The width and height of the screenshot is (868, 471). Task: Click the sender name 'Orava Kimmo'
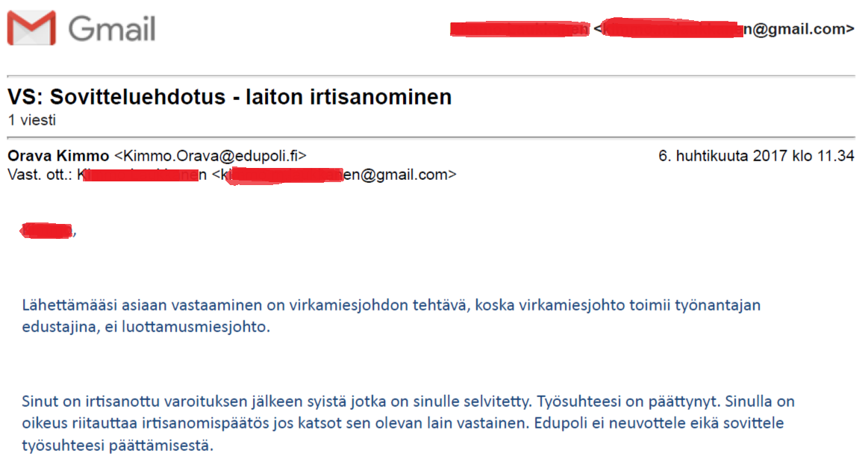58,156
